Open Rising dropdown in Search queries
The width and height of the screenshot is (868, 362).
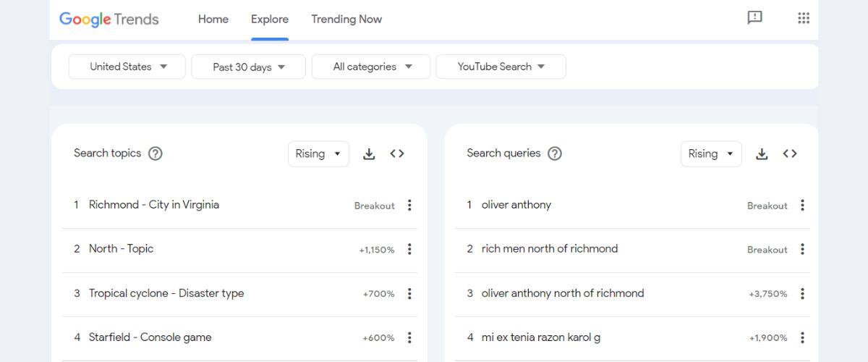(x=711, y=153)
